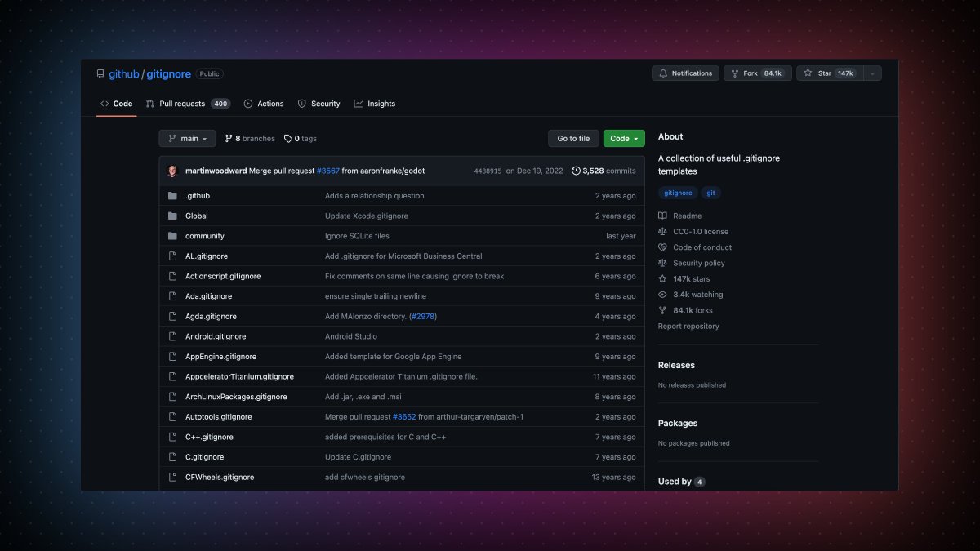The height and width of the screenshot is (551, 980).
Task: Click the clock icon beside 3,528 commits
Action: (x=577, y=171)
